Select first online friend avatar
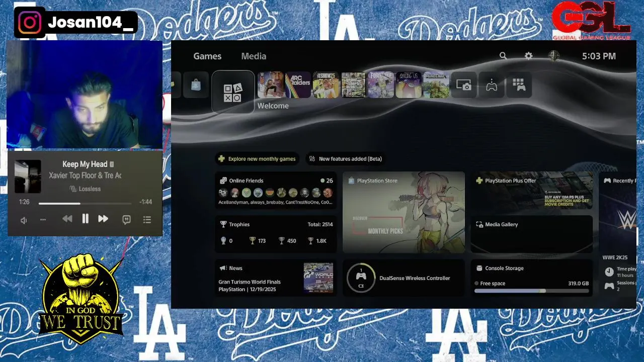 click(x=223, y=193)
